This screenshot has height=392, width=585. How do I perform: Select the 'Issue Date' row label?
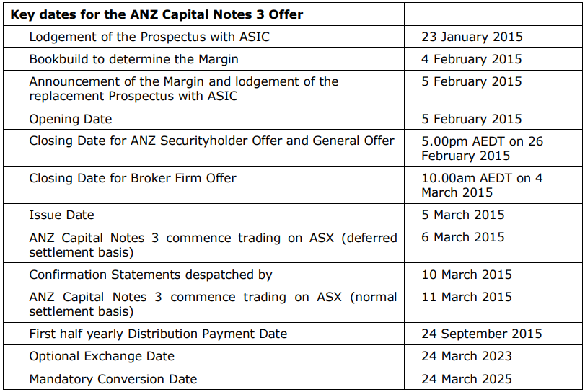coord(61,215)
